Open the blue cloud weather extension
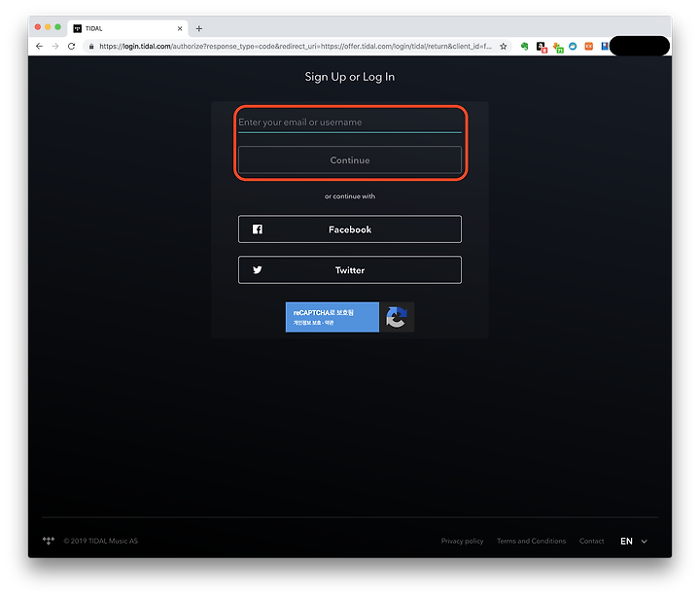 pos(573,46)
